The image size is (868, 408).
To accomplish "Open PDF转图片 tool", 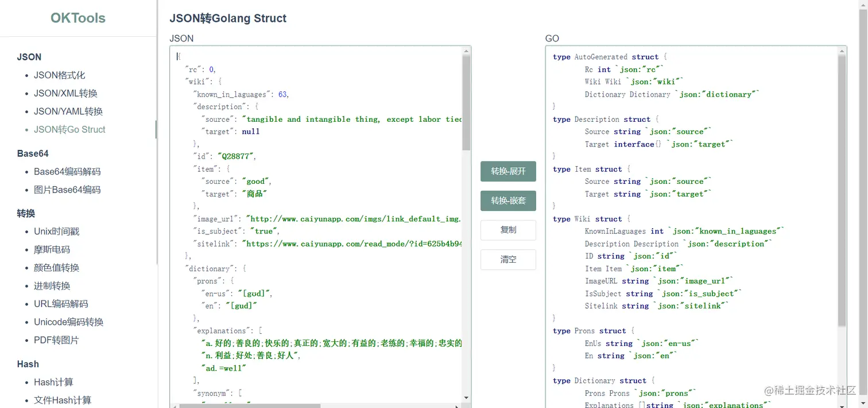I will point(56,340).
